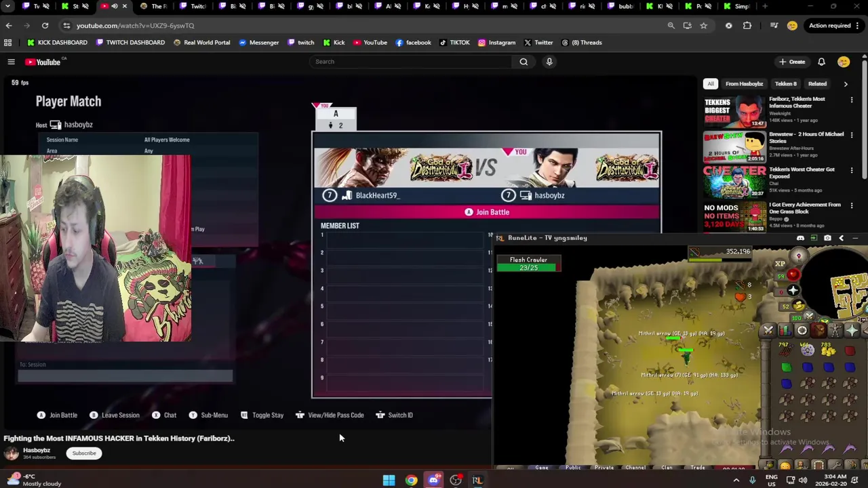
Task: Open Chrome extensions puzzle icon
Action: [747, 25]
